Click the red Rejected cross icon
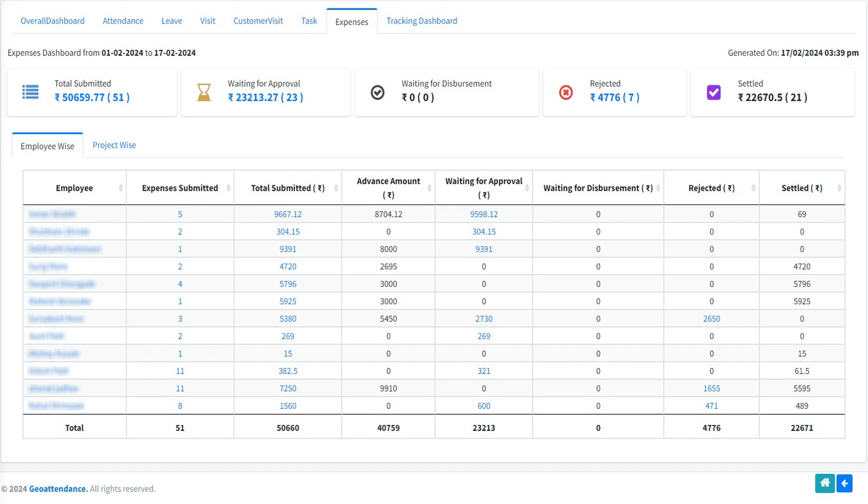Image resolution: width=868 pixels, height=504 pixels. [566, 92]
